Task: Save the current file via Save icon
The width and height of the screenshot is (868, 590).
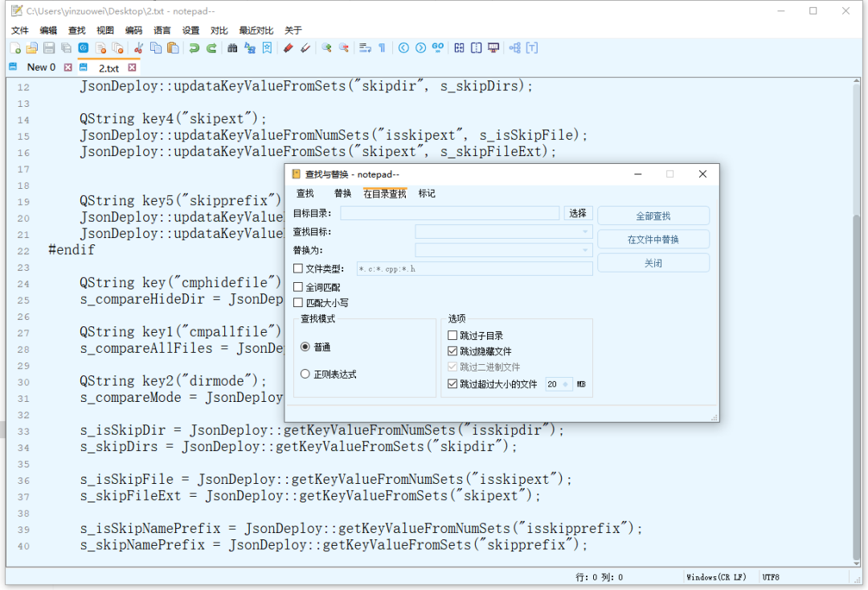Action: 48,48
